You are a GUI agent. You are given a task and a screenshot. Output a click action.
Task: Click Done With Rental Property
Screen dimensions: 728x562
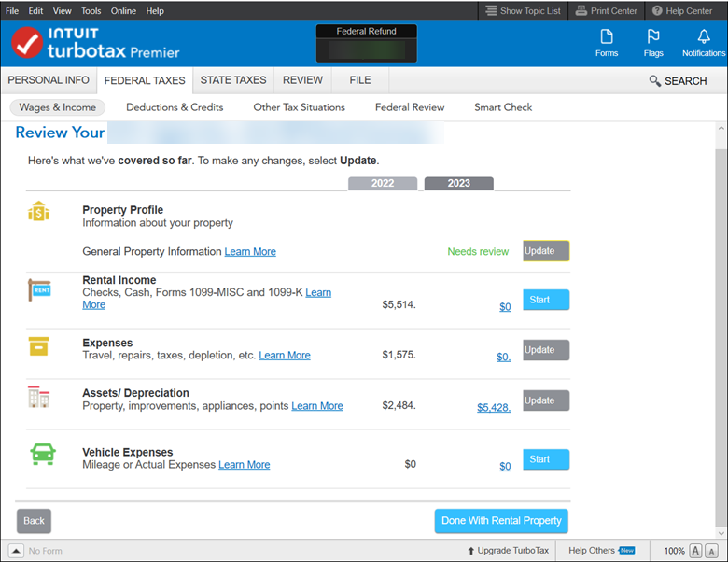[501, 521]
